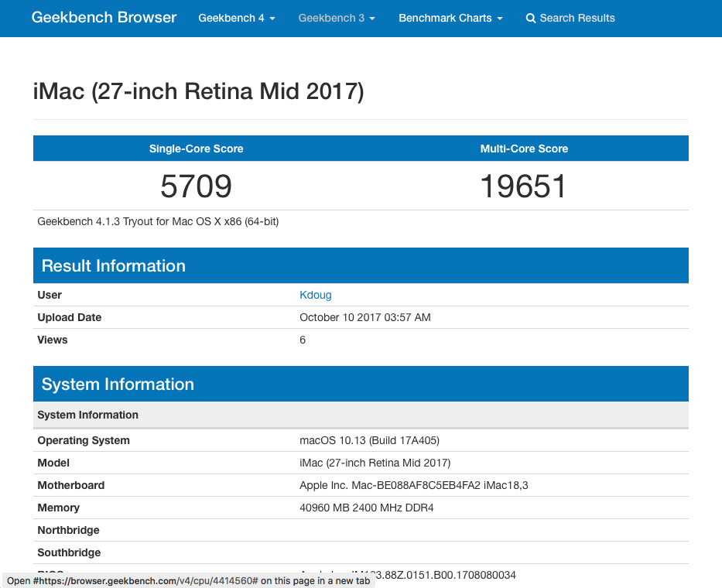Click the Views count value 6
722x588 pixels.
coord(303,340)
